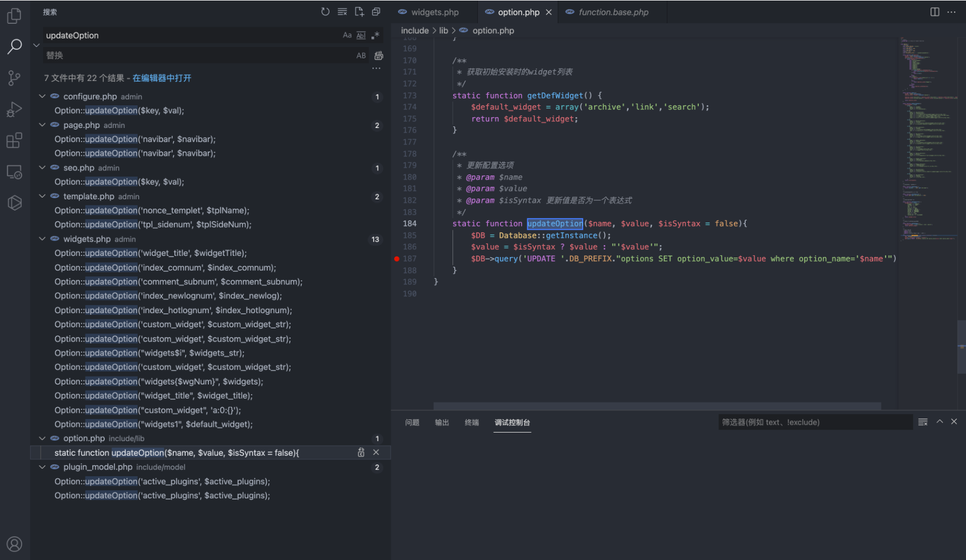Screen dimensions: 966x560
Task: Collapse widgets.php search results group
Action: [x=42, y=239]
